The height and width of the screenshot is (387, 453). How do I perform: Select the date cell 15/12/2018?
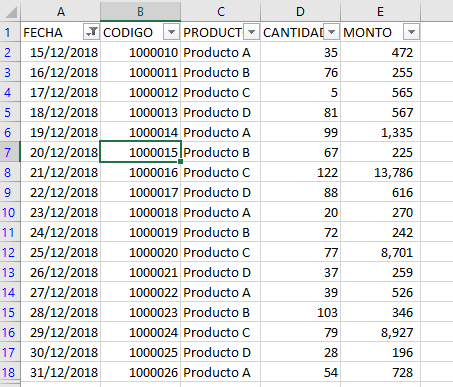point(60,52)
